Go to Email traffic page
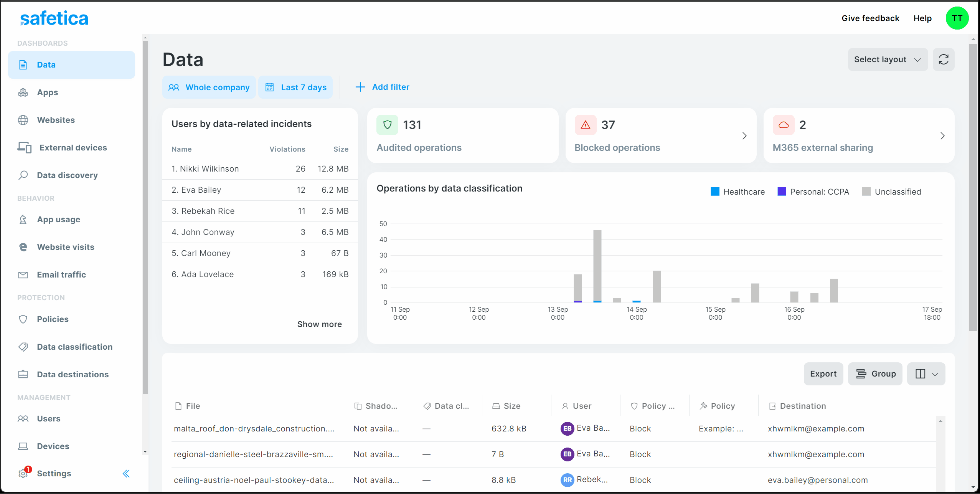 click(61, 274)
